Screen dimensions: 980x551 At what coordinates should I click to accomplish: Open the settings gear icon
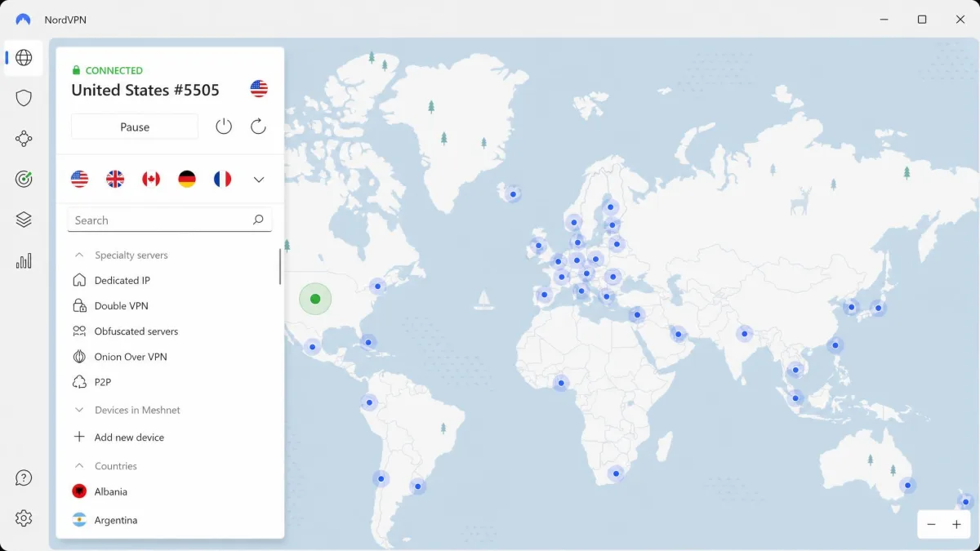tap(24, 518)
